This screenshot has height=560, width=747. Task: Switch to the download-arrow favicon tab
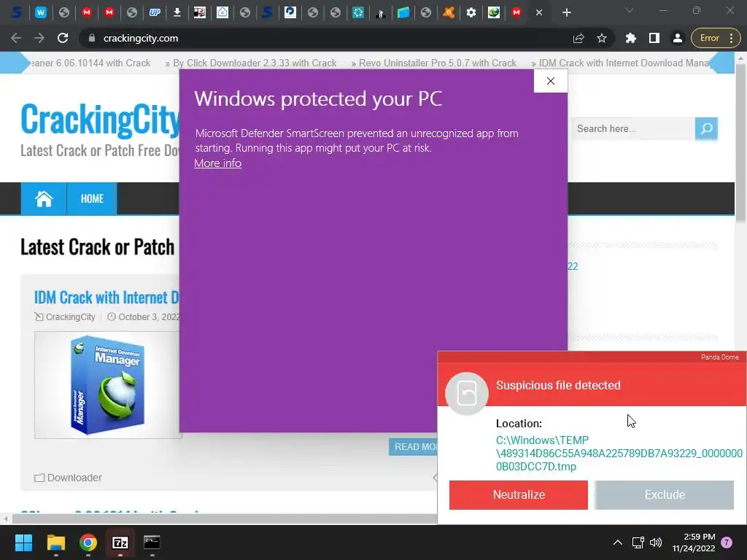click(x=177, y=12)
